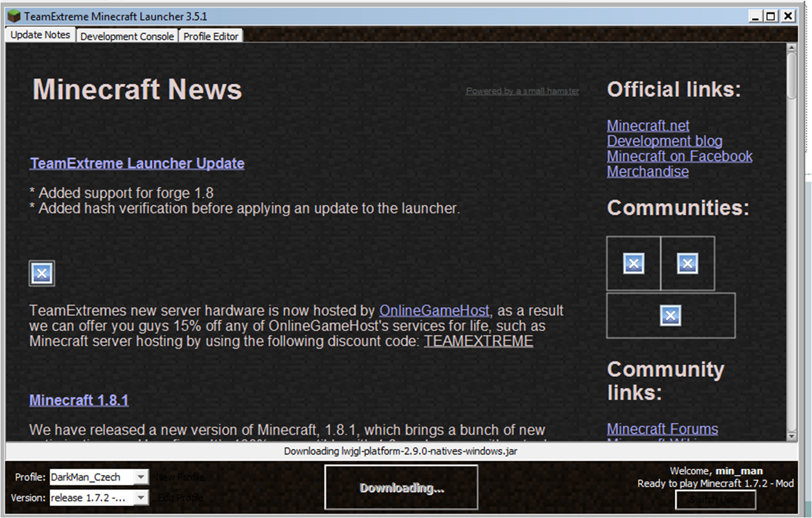Click the Powered by a small hamster link
812x518 pixels.
click(x=522, y=91)
